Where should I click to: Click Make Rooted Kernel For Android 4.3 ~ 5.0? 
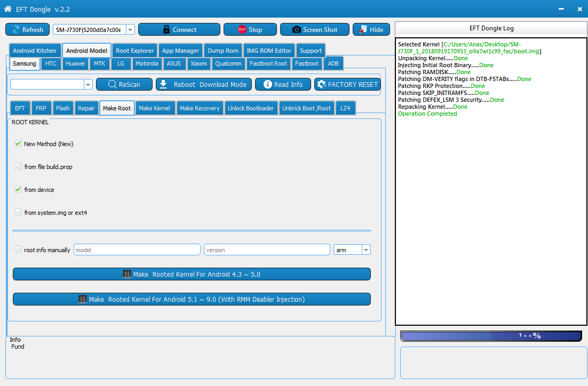click(x=192, y=274)
